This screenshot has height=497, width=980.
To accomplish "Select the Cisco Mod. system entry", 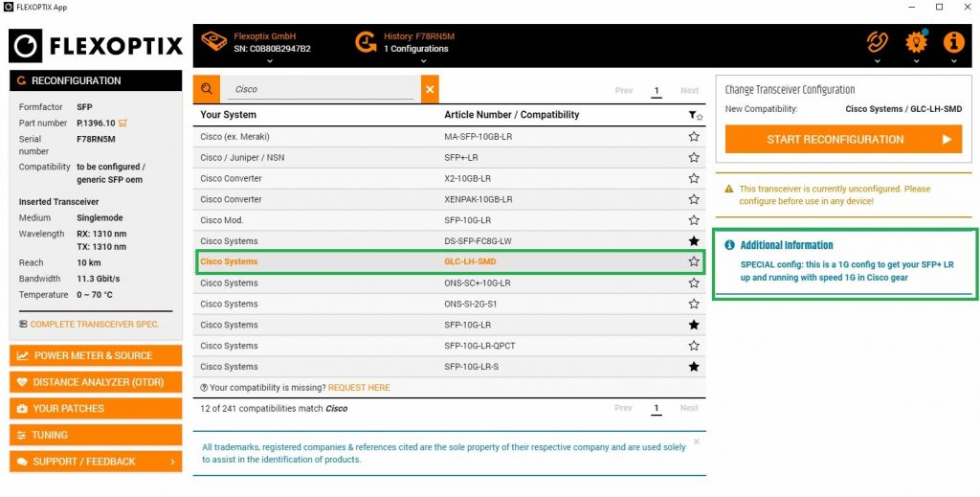I will [222, 220].
